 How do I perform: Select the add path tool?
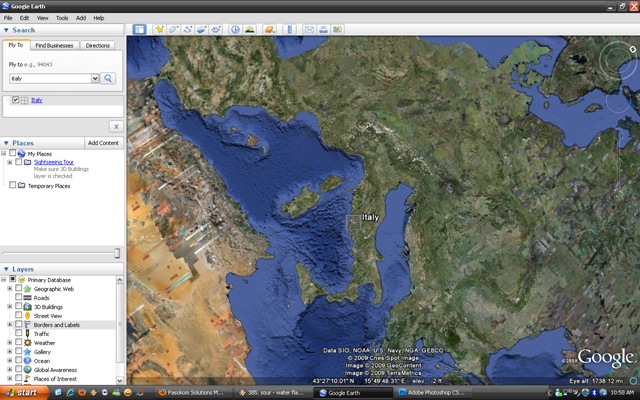tap(188, 29)
